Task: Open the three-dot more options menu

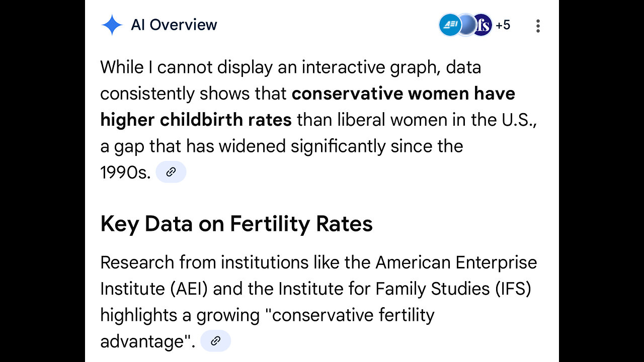Action: click(x=538, y=26)
